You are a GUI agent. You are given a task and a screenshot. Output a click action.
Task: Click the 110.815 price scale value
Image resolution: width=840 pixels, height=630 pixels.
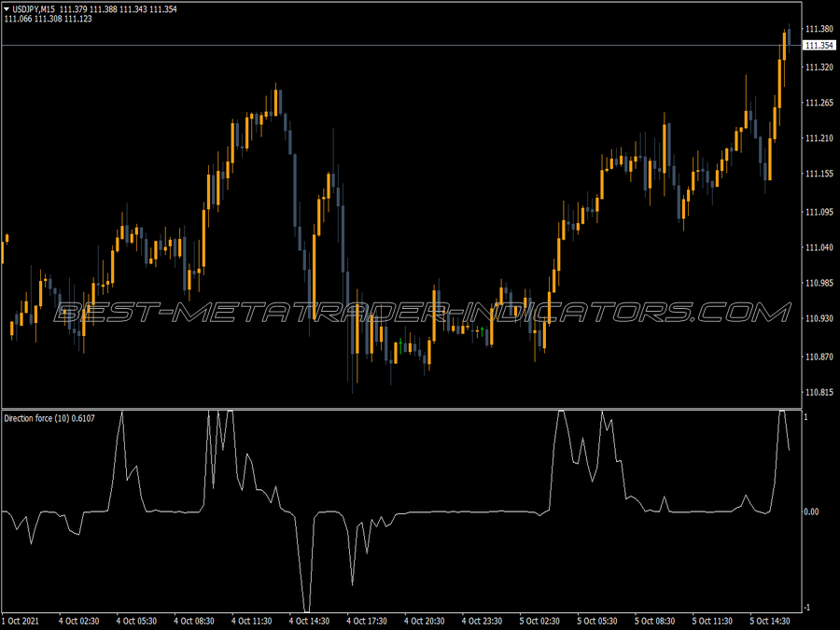pos(819,393)
